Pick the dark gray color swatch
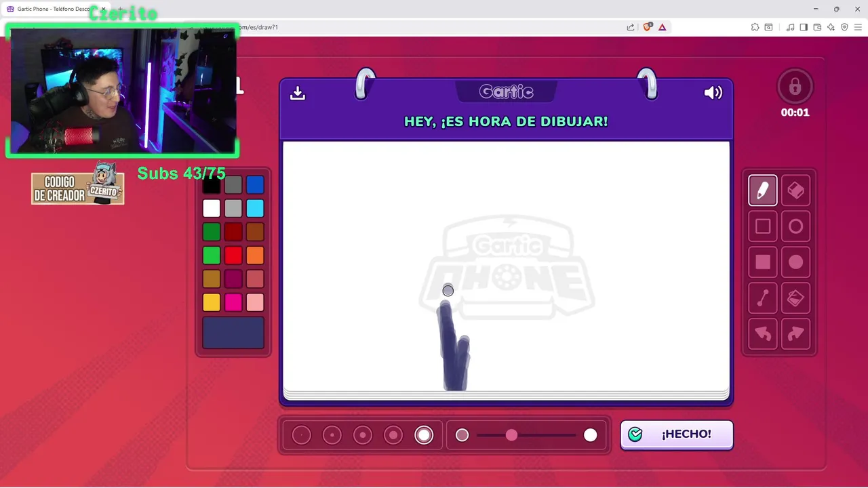Image resolution: width=868 pixels, height=488 pixels. tap(233, 185)
